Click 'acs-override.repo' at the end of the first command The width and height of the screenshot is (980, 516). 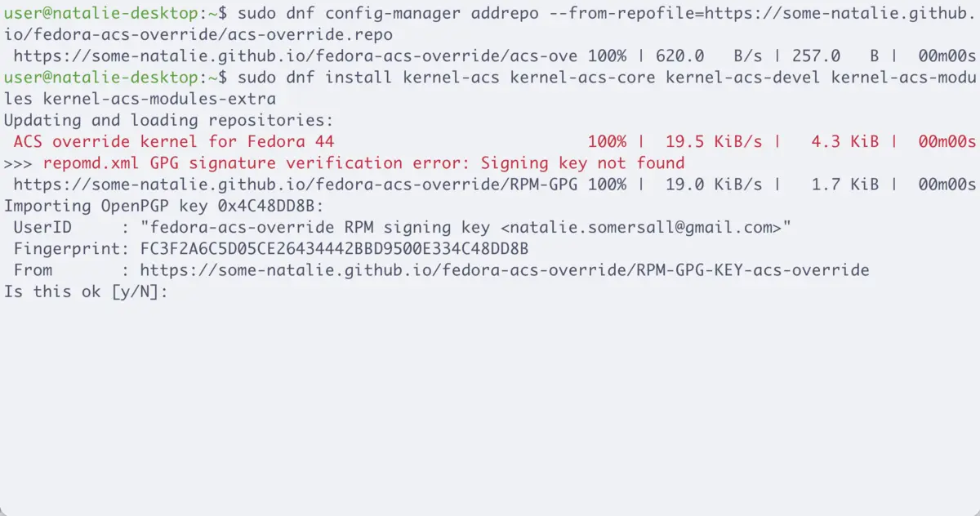[x=310, y=35]
